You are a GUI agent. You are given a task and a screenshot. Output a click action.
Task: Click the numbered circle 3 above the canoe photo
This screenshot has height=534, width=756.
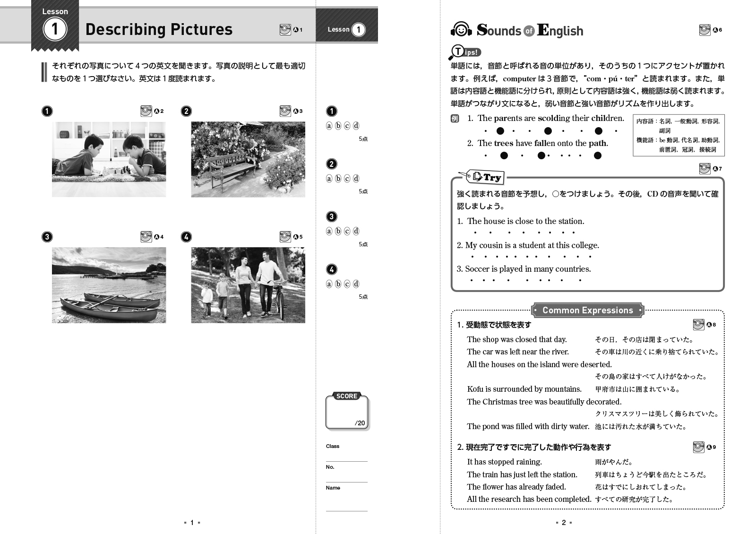coord(47,237)
